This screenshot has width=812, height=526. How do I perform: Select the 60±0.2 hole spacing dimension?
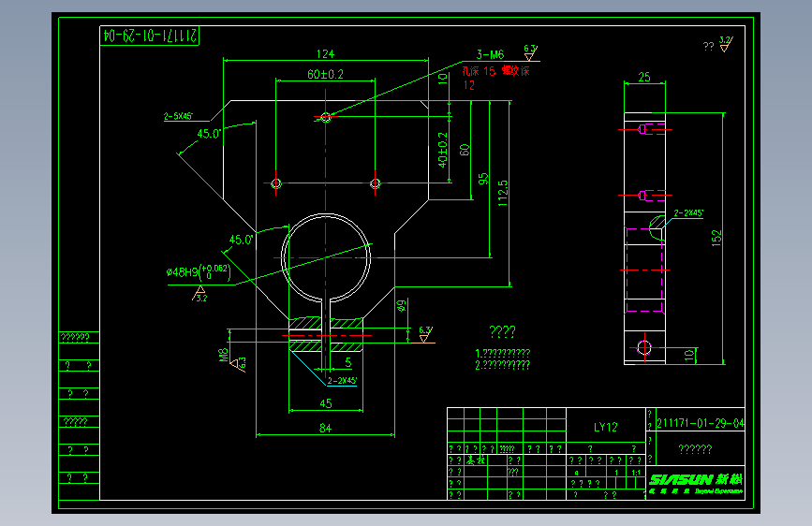(325, 74)
